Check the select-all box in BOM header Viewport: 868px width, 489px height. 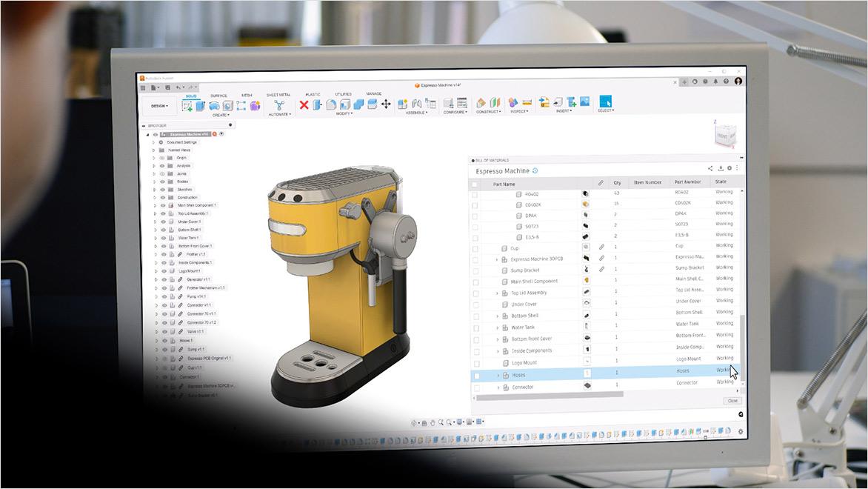coord(475,184)
